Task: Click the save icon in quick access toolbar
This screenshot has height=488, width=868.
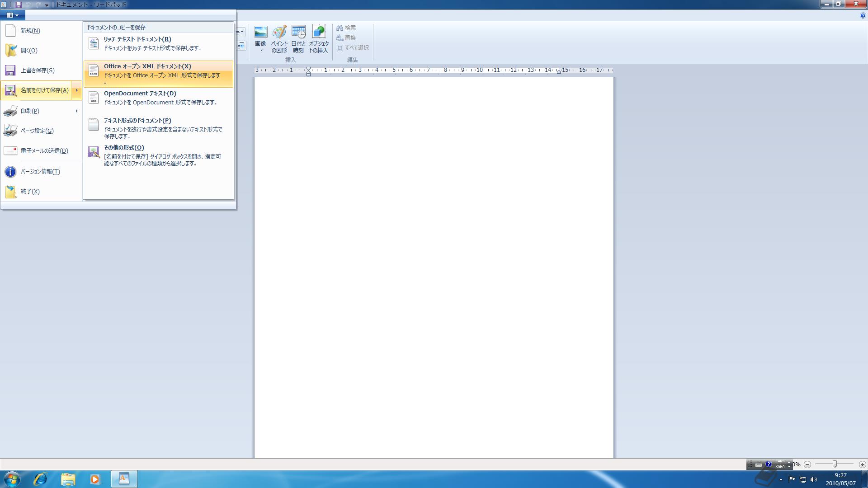Action: 19,5
